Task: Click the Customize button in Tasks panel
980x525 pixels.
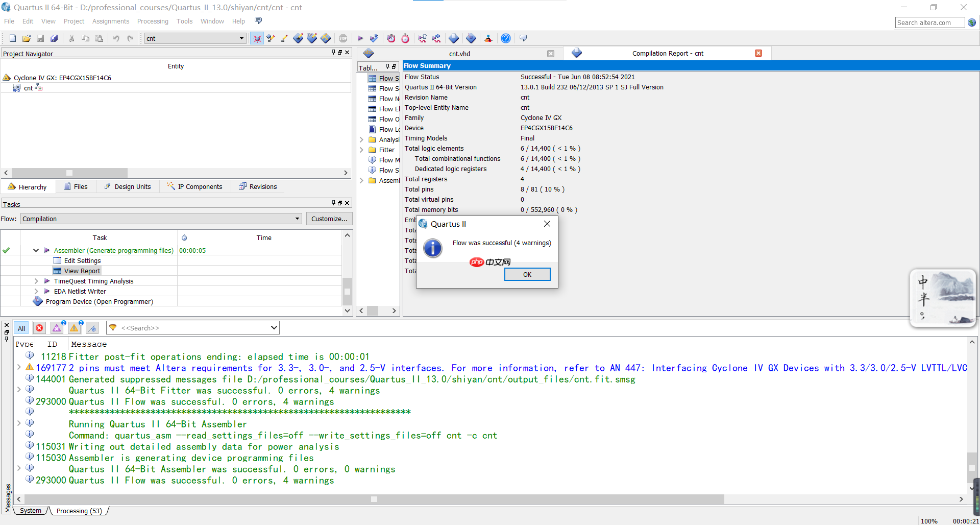Action: tap(329, 219)
